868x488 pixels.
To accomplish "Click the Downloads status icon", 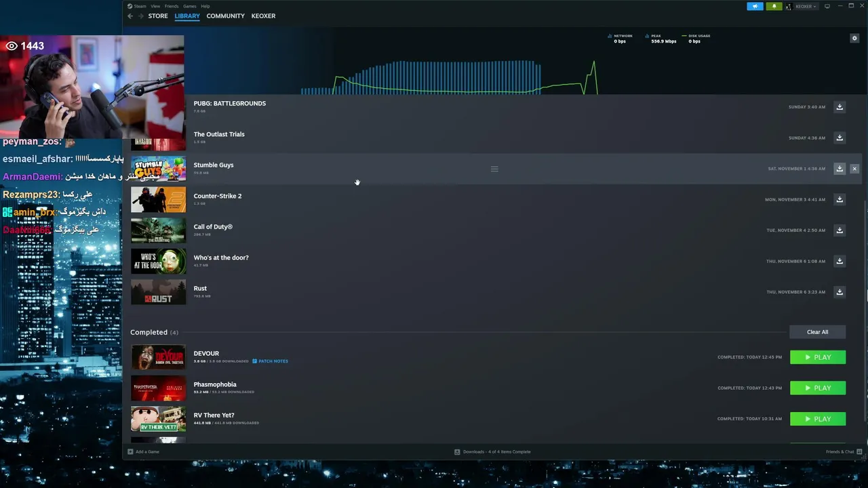I will (457, 451).
